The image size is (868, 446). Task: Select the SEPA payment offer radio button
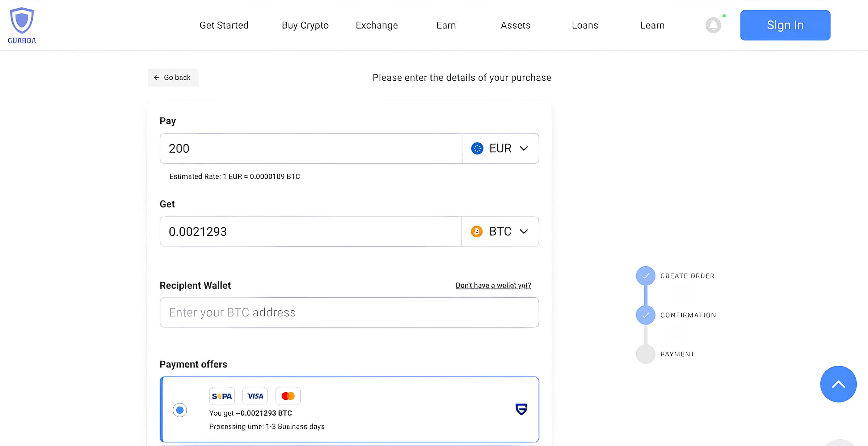[180, 410]
